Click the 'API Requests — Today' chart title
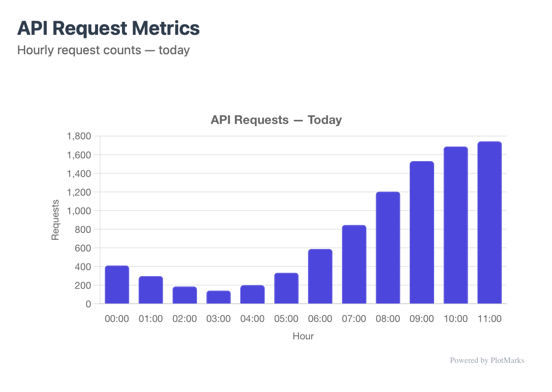The width and height of the screenshot is (552, 392). pyautogui.click(x=276, y=120)
